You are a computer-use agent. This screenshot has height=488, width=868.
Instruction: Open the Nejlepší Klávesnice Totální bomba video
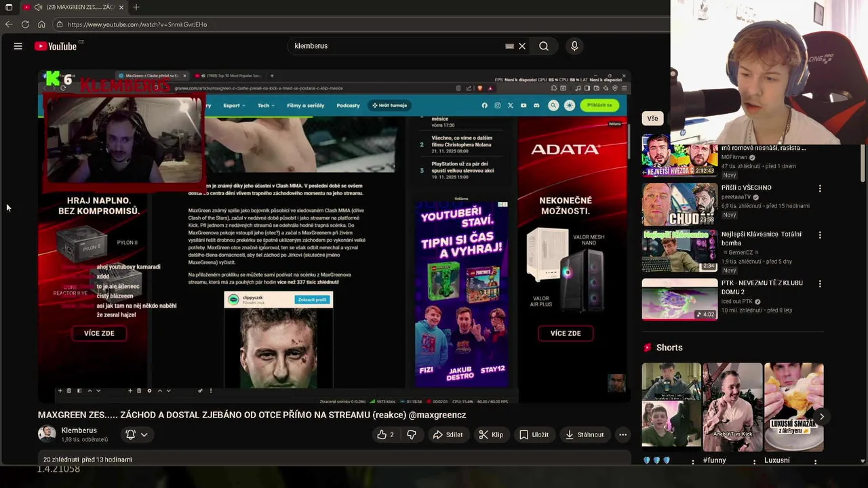click(762, 238)
